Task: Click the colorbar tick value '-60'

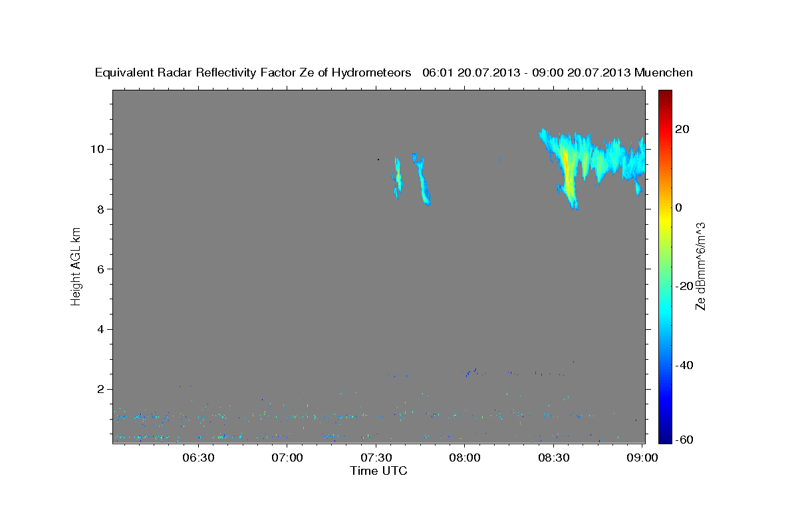Action: point(684,440)
